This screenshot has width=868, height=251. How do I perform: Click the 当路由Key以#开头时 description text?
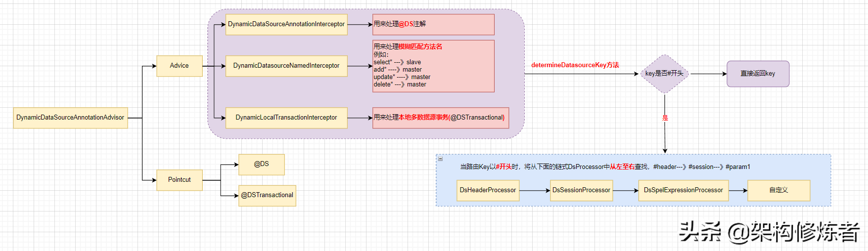tap(605, 167)
